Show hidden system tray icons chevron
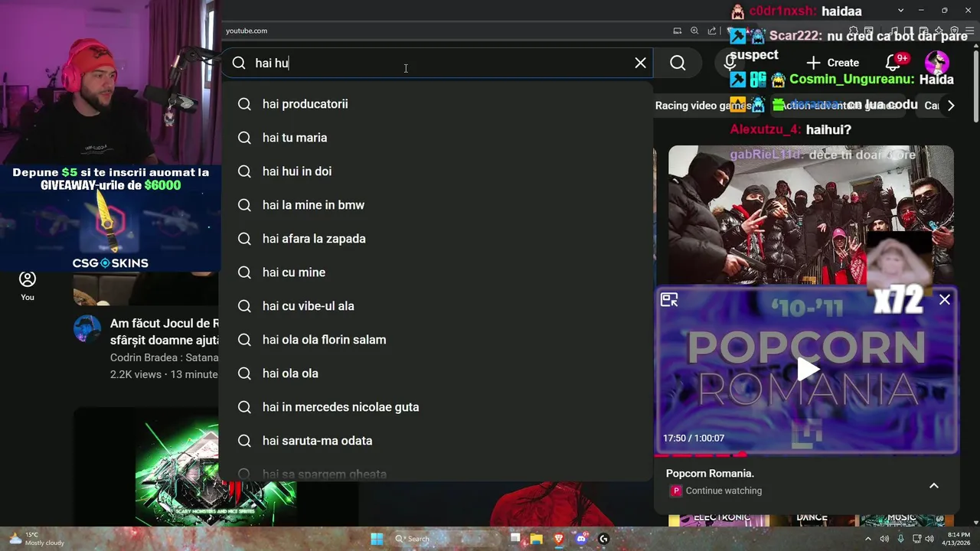Viewport: 980px width, 551px height. click(867, 539)
